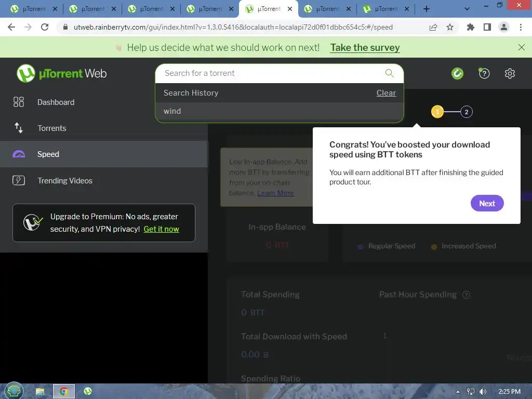Click the µTorrent taskbar icon
The width and height of the screenshot is (532, 399).
(88, 391)
